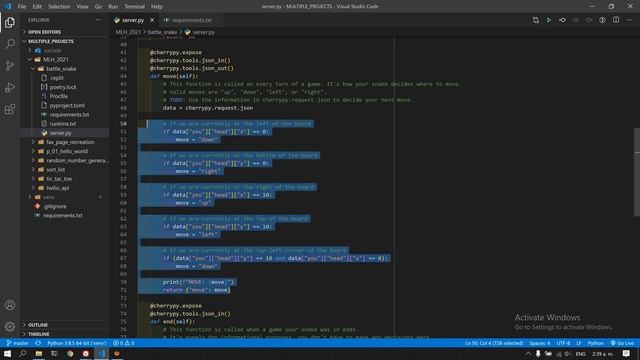Collapse the MULTIPLE_PROJECTS root folder
Screen dimensions: 640x360
pyautogui.click(x=65, y=41)
